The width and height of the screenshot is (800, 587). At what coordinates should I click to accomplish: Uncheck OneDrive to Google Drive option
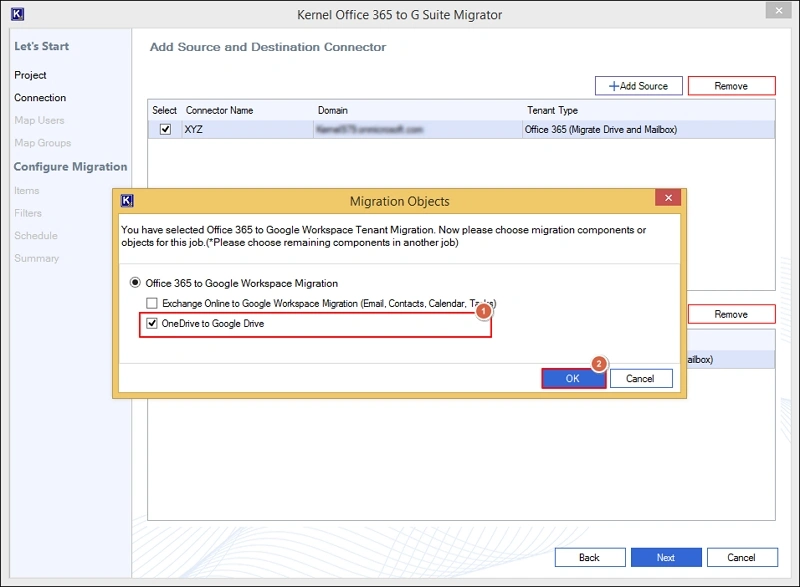point(152,324)
